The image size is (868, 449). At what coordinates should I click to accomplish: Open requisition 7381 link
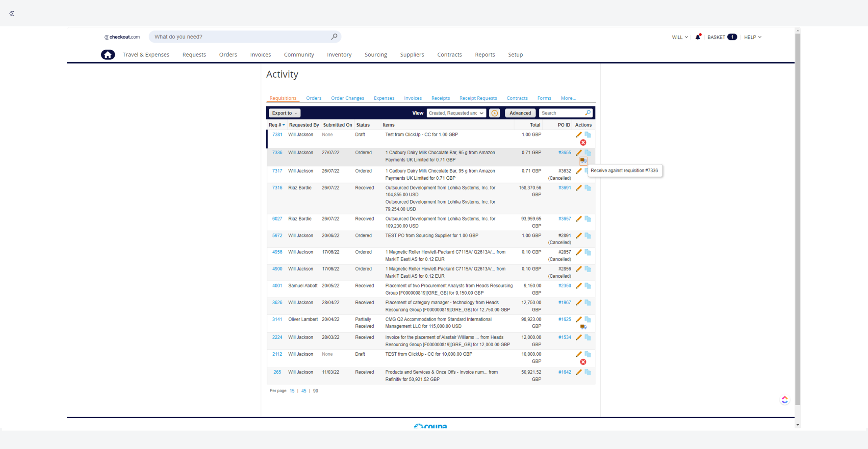click(x=277, y=134)
